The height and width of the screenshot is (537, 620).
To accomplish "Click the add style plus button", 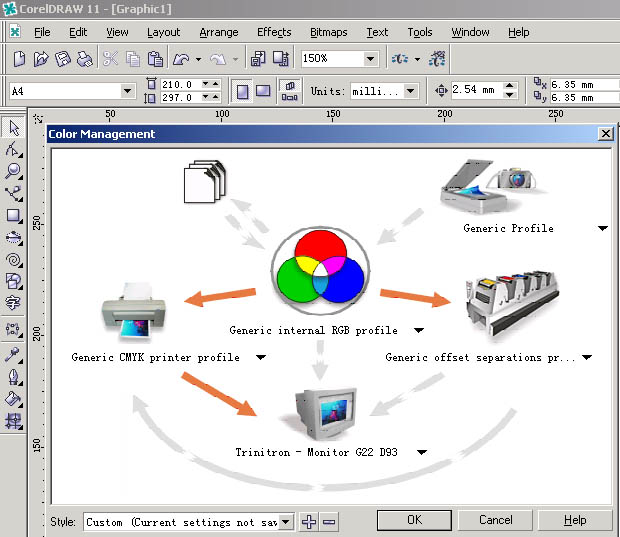I will pos(309,522).
